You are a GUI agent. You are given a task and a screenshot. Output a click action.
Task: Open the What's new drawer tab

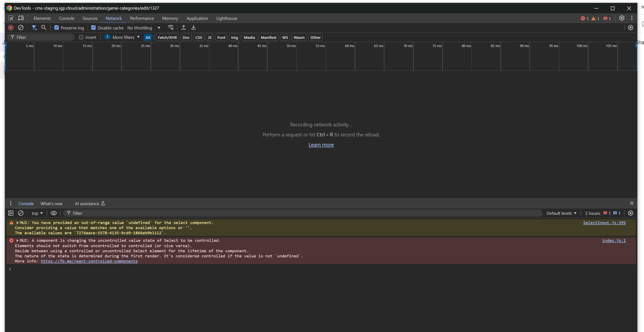pos(52,204)
